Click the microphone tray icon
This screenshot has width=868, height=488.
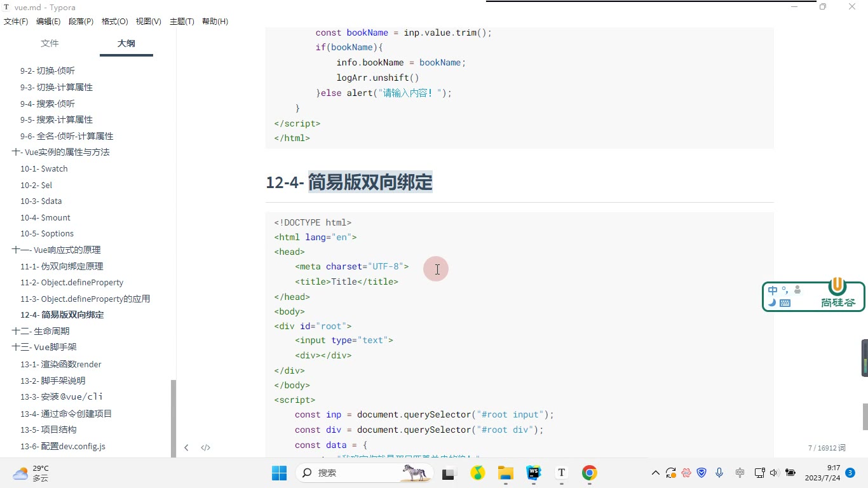[x=719, y=473]
